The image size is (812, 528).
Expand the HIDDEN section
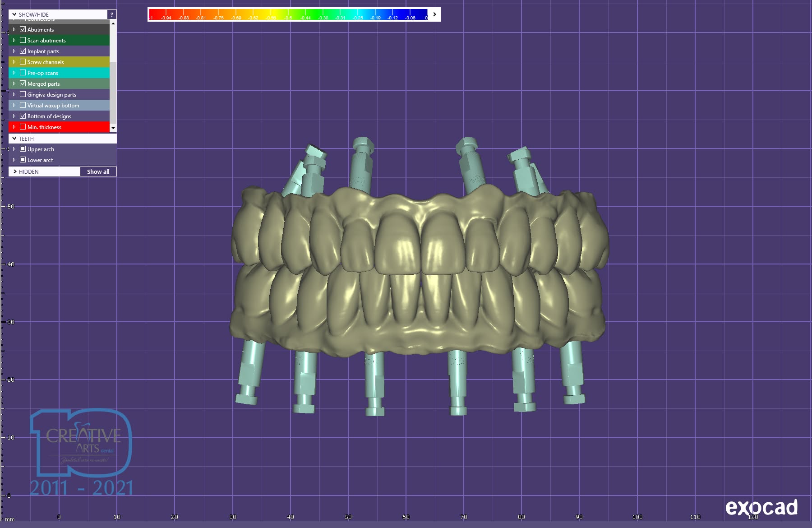[14, 171]
